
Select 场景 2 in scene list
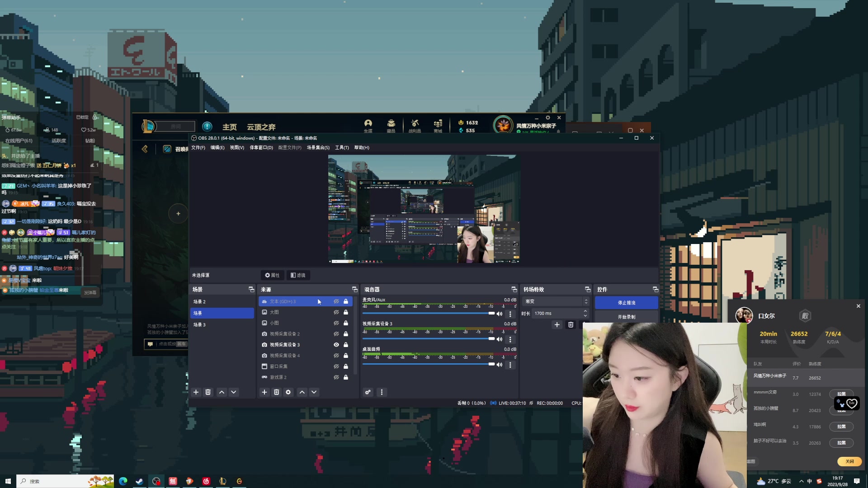(222, 301)
